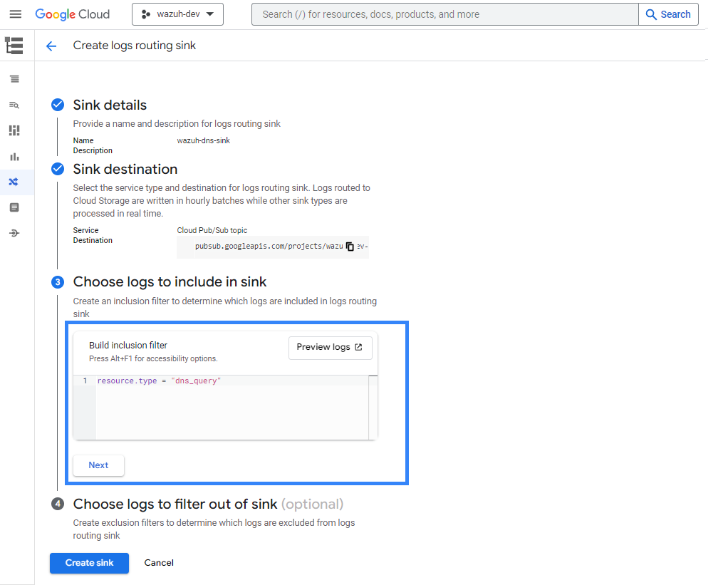The width and height of the screenshot is (728, 585).
Task: Open the main navigation hamburger menu
Action: pos(15,14)
